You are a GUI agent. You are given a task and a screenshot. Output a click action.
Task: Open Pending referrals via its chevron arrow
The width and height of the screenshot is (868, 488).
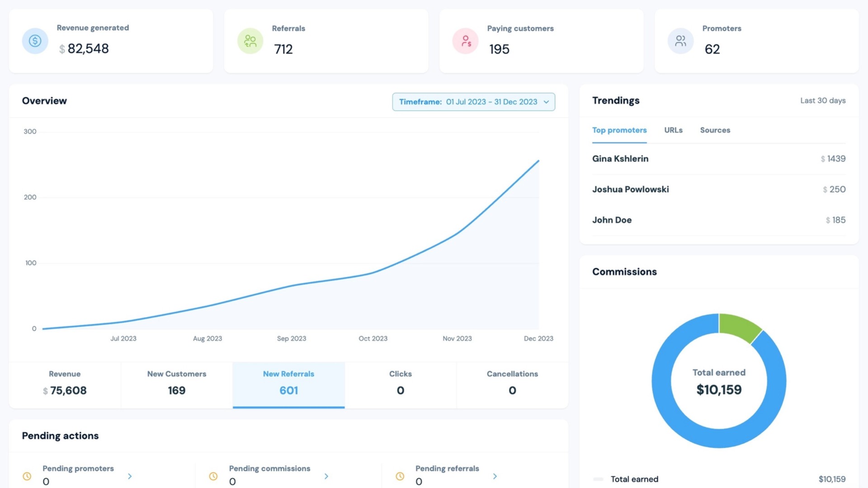coord(495,476)
